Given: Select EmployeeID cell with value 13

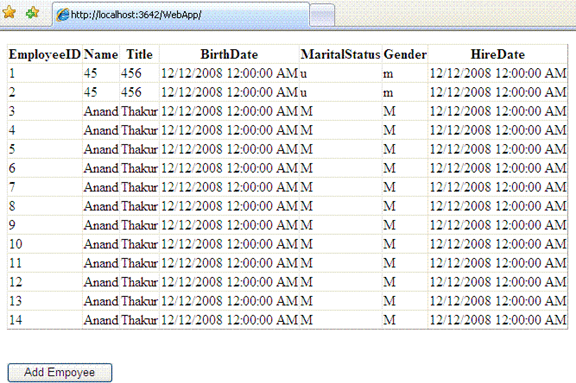Looking at the screenshot, I should click(x=45, y=301).
